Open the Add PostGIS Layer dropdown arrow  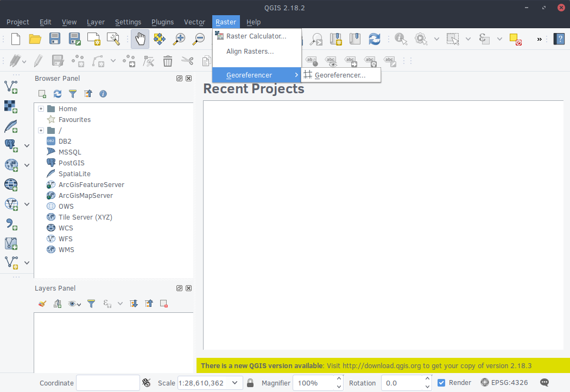click(x=27, y=145)
